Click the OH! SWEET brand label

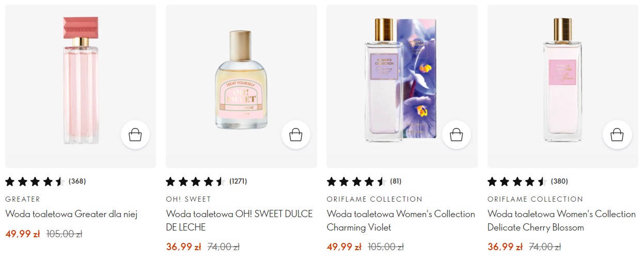pos(189,199)
